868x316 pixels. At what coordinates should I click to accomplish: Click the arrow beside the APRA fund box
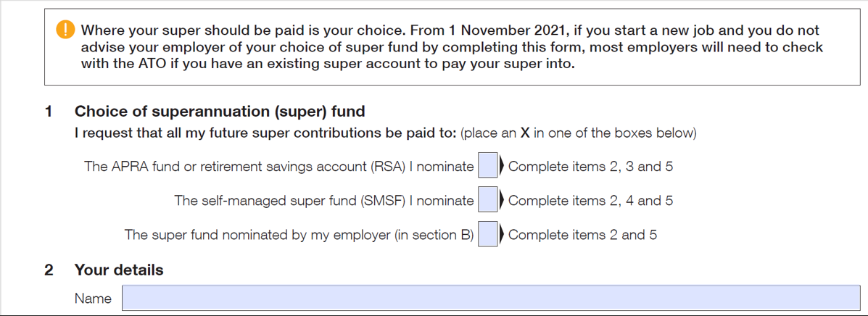[x=502, y=166]
